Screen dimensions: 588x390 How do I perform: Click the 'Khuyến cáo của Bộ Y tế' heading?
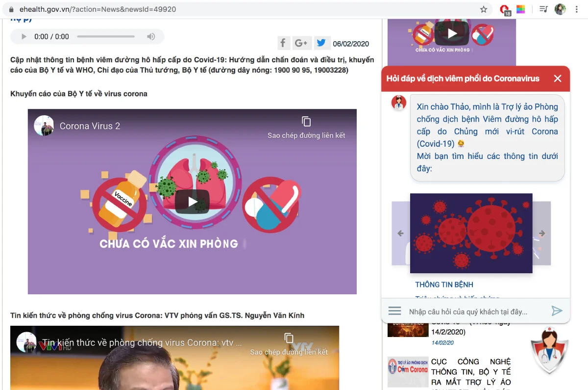pyautogui.click(x=79, y=94)
